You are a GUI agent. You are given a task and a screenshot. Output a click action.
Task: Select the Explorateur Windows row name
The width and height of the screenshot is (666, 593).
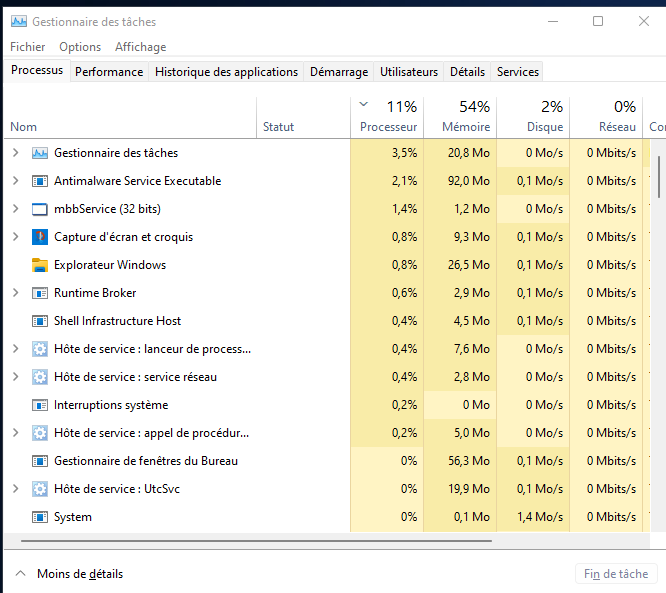110,265
